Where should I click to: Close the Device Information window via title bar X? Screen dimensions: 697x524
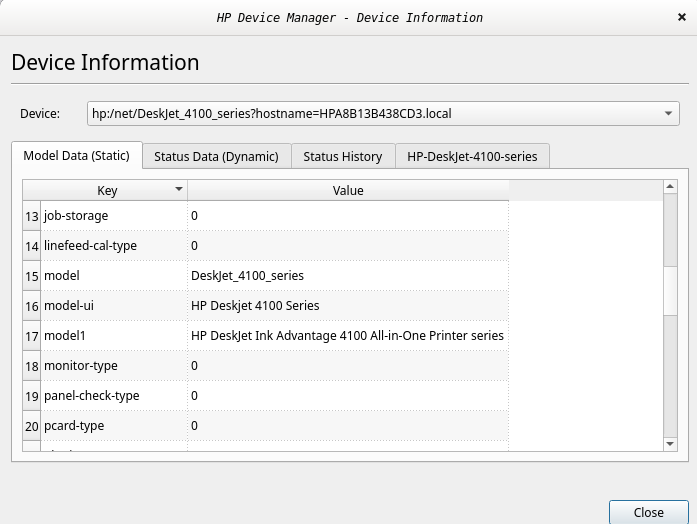(x=681, y=17)
